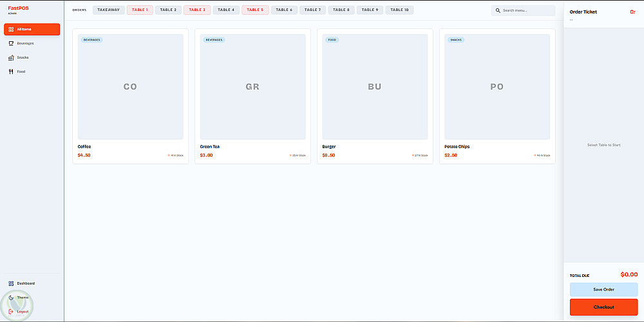Viewport: 644px width, 322px height.
Task: Switch to Table 6
Action: tap(284, 10)
